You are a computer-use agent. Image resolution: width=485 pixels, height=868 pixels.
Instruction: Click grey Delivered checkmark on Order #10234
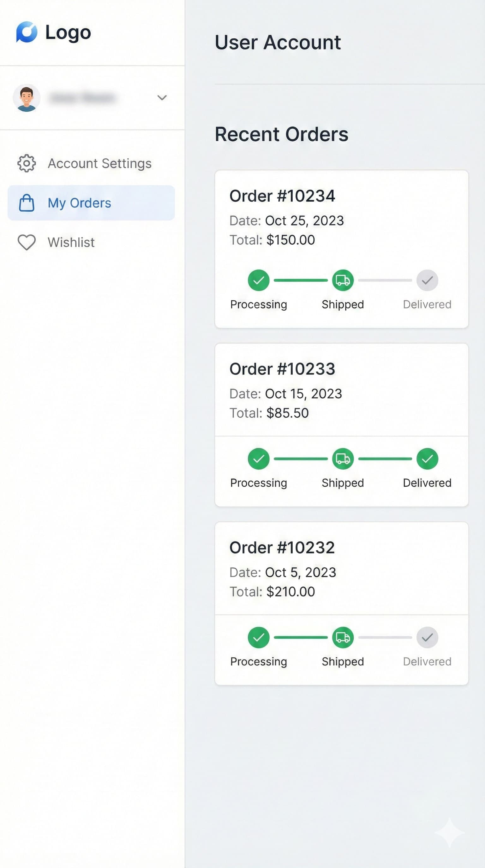click(427, 280)
